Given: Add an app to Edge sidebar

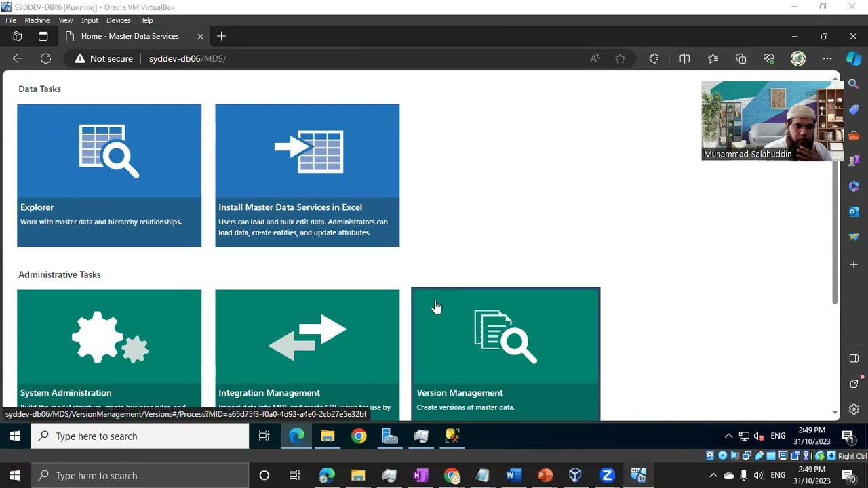Looking at the screenshot, I should point(854,264).
